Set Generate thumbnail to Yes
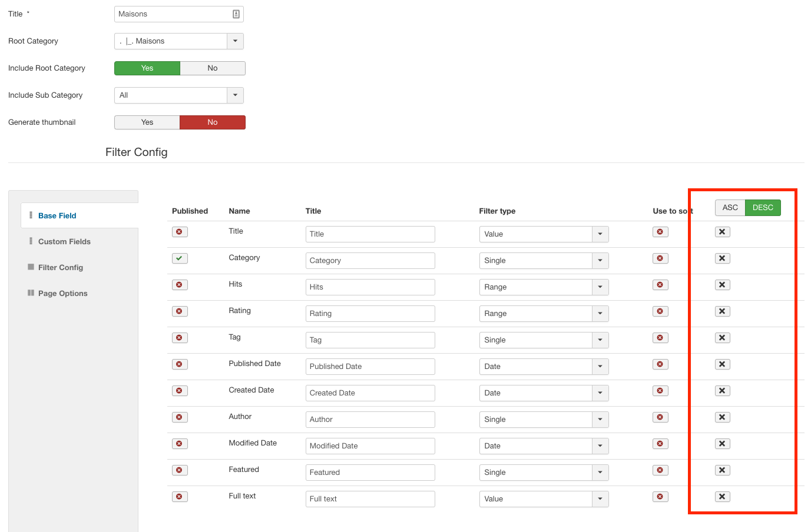Image resolution: width=811 pixels, height=532 pixels. point(147,122)
